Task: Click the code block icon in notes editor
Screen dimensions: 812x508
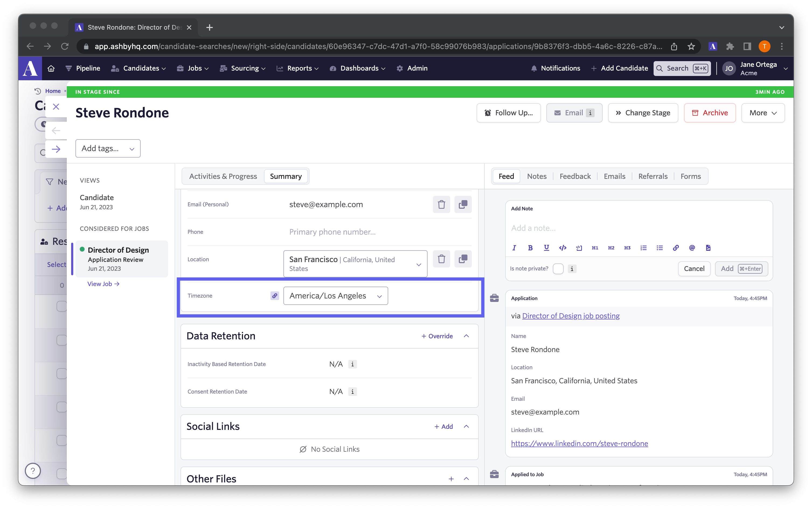Action: (x=578, y=248)
